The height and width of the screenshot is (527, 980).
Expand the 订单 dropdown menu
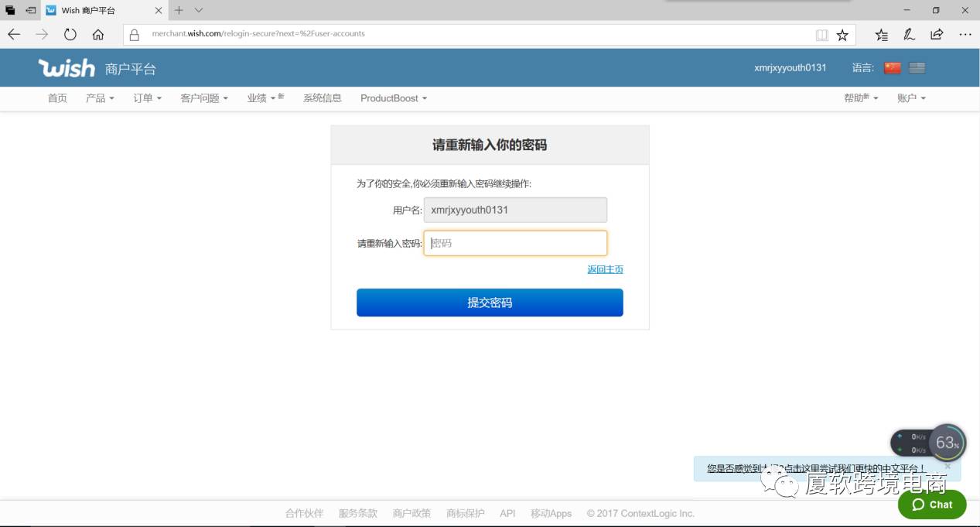[x=147, y=98]
